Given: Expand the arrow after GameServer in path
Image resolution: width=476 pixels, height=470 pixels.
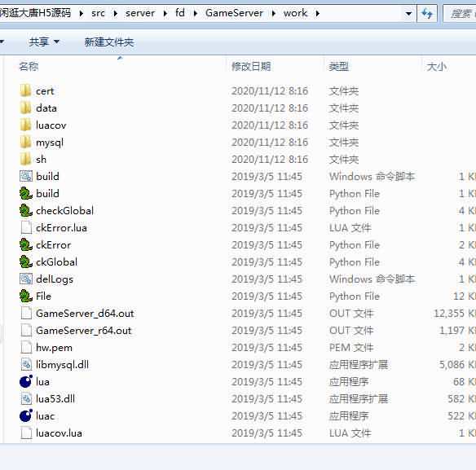Looking at the screenshot, I should coord(274,13).
